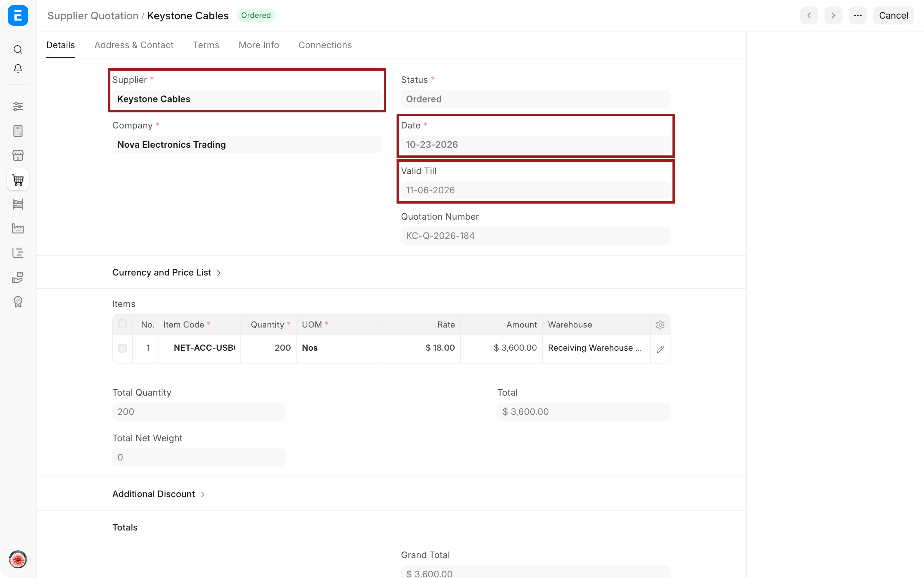The width and height of the screenshot is (924, 578).
Task: Collapse the Totals section header
Action: point(125,527)
